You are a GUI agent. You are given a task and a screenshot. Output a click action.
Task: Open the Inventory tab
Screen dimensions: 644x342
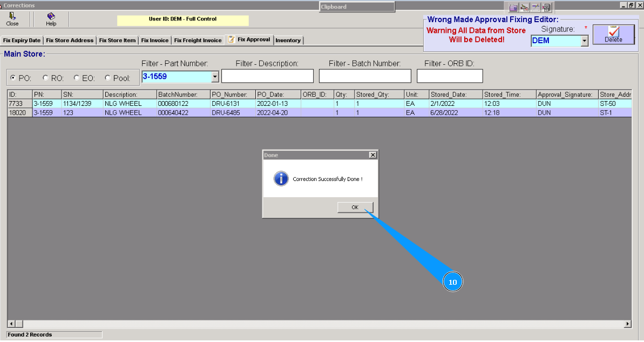pos(288,41)
